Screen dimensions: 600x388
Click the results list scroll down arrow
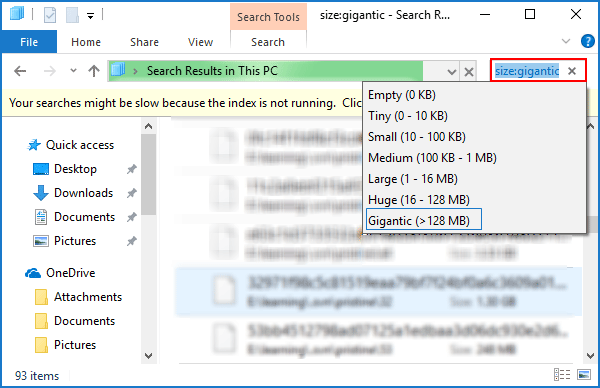(x=590, y=355)
